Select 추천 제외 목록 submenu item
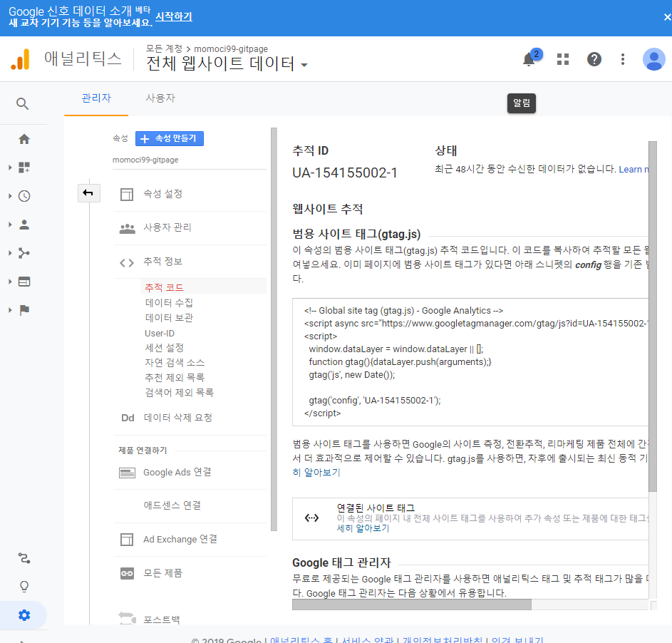 pyautogui.click(x=175, y=378)
